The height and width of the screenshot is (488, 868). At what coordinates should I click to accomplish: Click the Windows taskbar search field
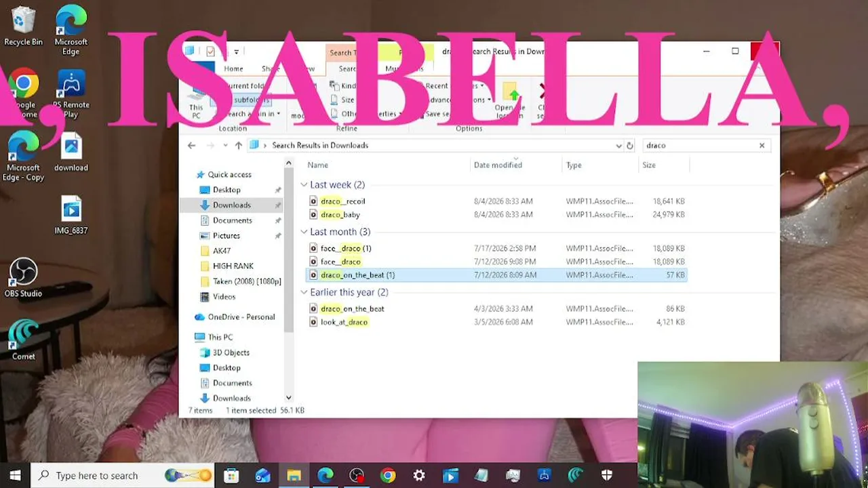(123, 476)
